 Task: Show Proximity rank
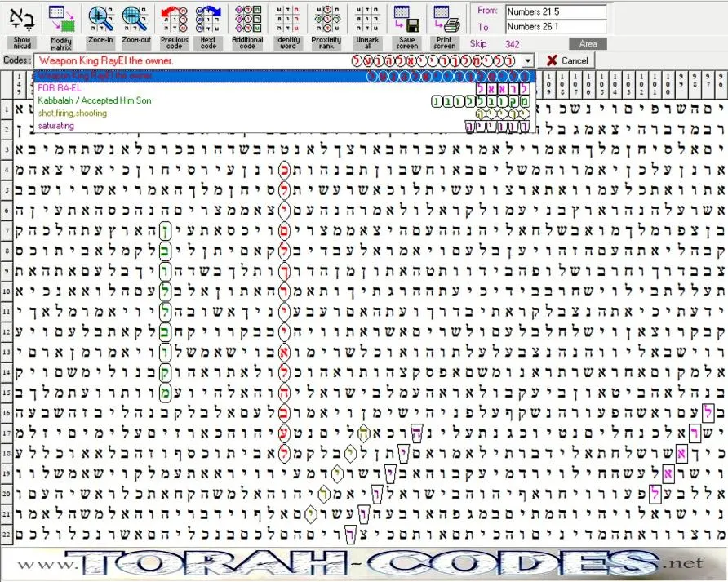click(x=326, y=27)
